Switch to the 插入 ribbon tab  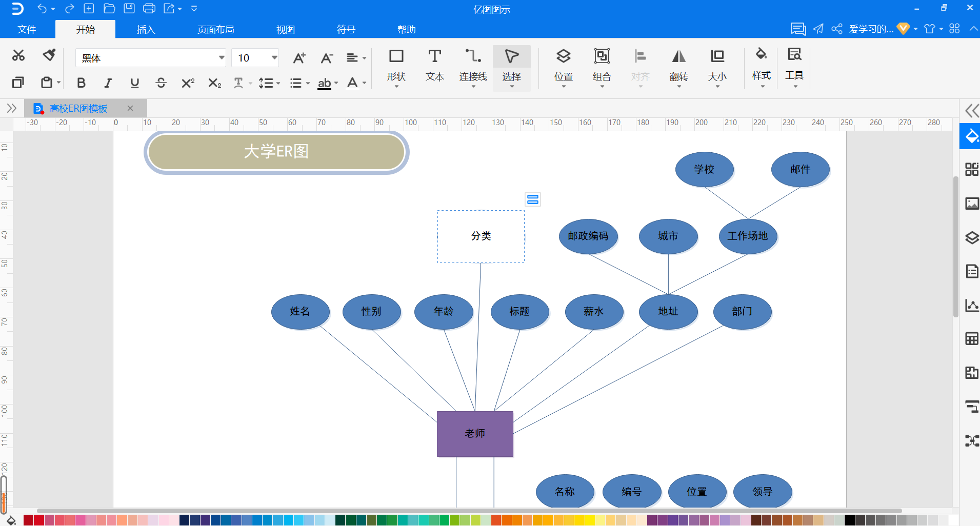(146, 30)
